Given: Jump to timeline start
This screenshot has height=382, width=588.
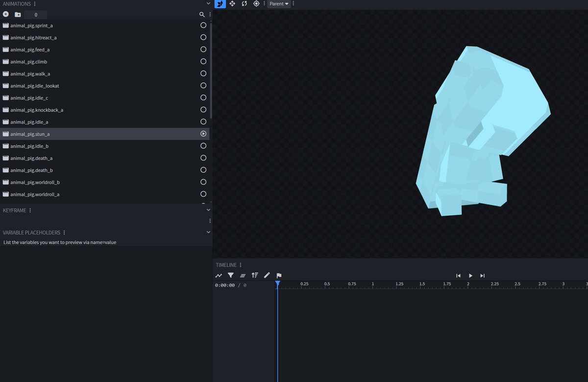Looking at the screenshot, I should coord(459,276).
